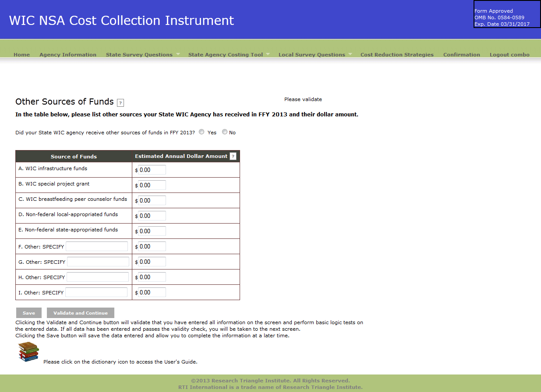This screenshot has height=392, width=541.
Task: Click the F. Other: SPECIFY text field
Action: click(x=97, y=246)
